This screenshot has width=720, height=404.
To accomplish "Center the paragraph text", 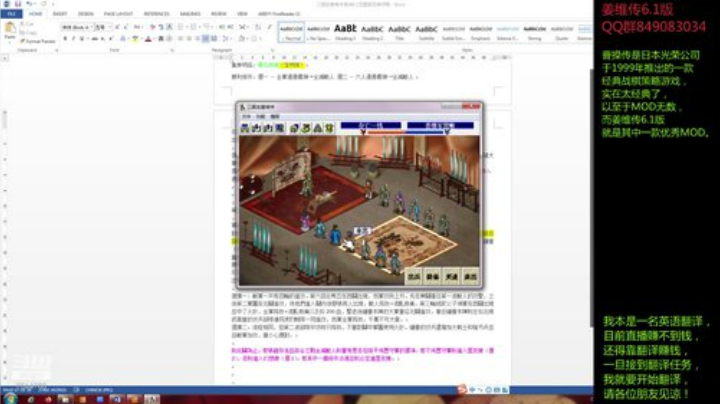I will click(x=189, y=39).
